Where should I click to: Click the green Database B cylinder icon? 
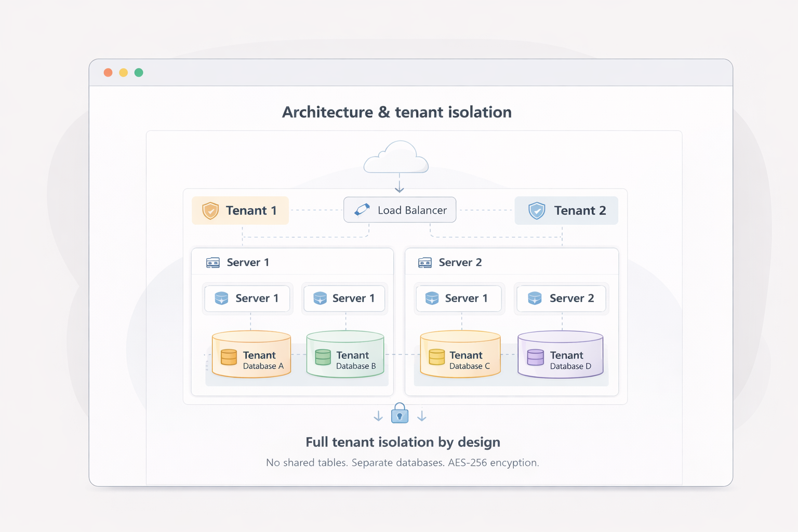pos(323,357)
